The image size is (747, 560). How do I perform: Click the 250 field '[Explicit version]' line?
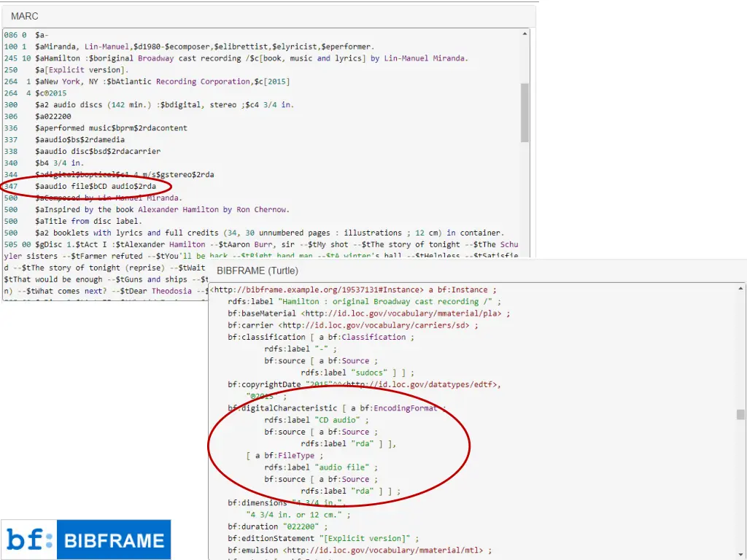(66, 70)
